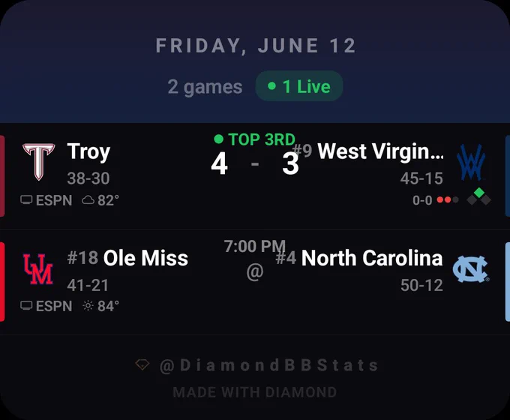Click the base runners diamond indicator

coord(478,196)
